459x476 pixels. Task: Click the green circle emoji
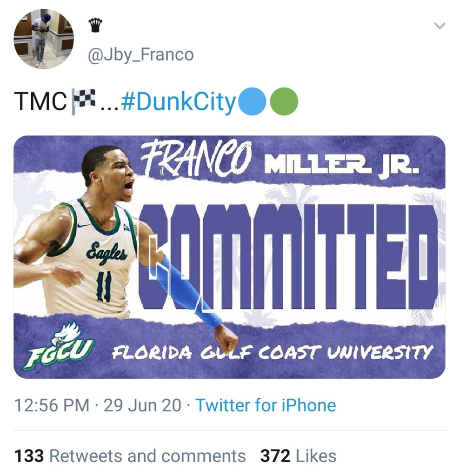284,101
